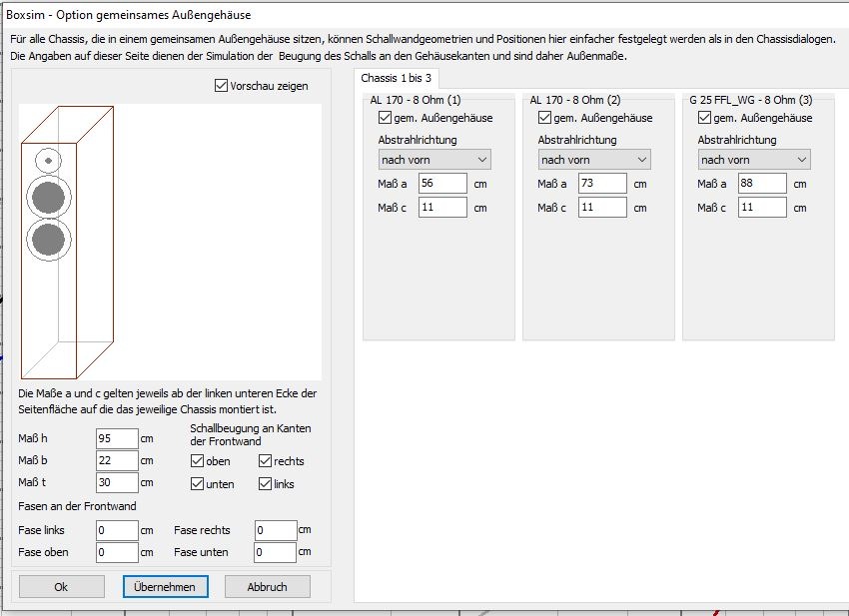Apply changes with Übernehmen
The height and width of the screenshot is (616, 849).
[165, 587]
